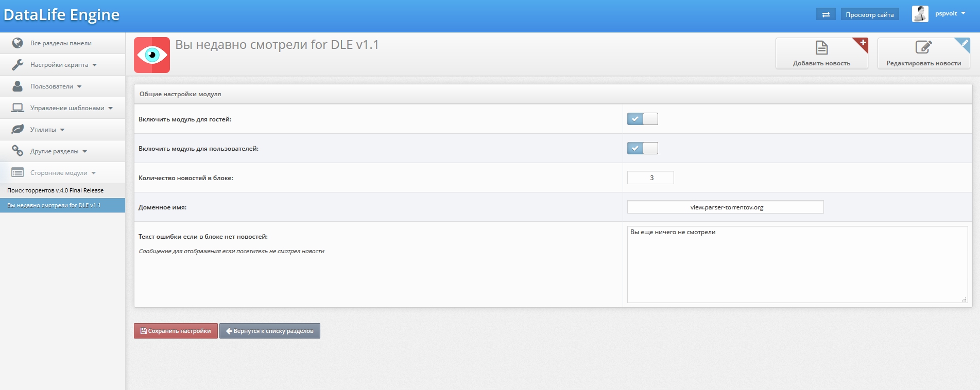Click the user silhouette icon in sidebar
The image size is (980, 390).
[x=18, y=86]
